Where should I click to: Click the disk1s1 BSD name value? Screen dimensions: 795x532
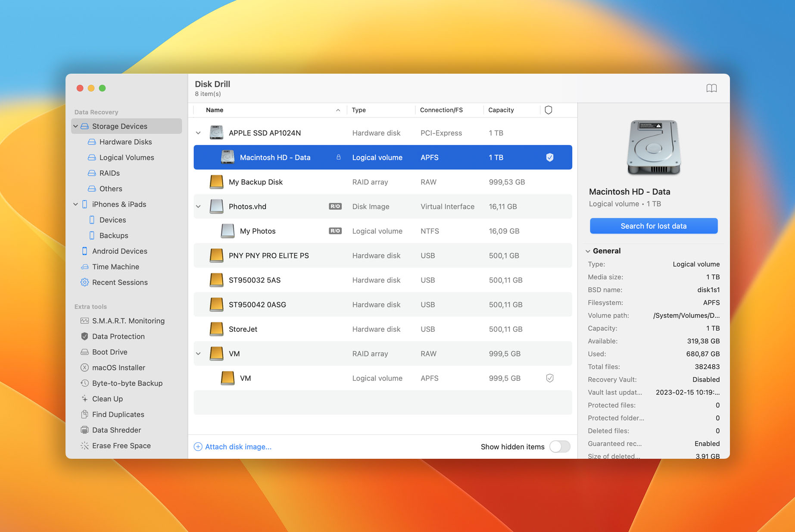pyautogui.click(x=708, y=289)
